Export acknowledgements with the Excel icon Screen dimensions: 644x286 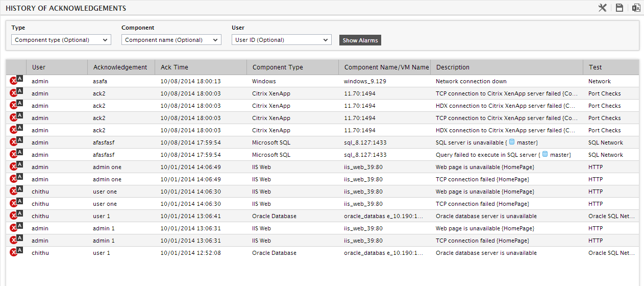636,8
